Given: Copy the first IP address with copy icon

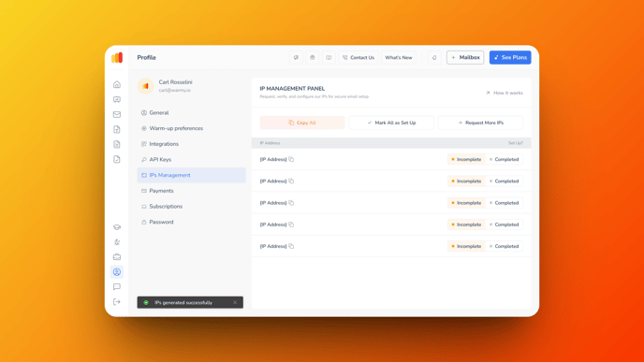Looking at the screenshot, I should tap(291, 159).
